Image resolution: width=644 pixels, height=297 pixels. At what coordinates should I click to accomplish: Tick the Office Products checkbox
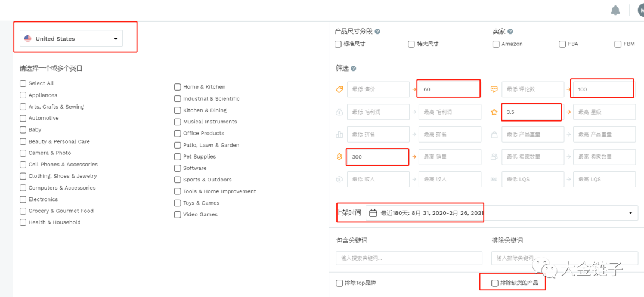coord(178,133)
